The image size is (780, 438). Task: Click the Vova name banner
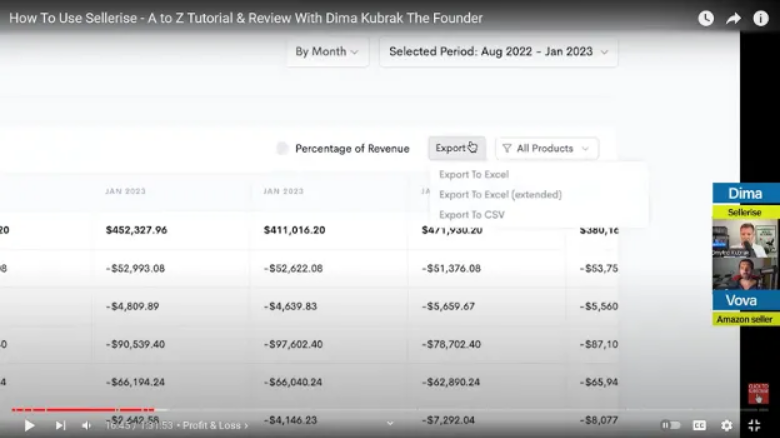[745, 301]
